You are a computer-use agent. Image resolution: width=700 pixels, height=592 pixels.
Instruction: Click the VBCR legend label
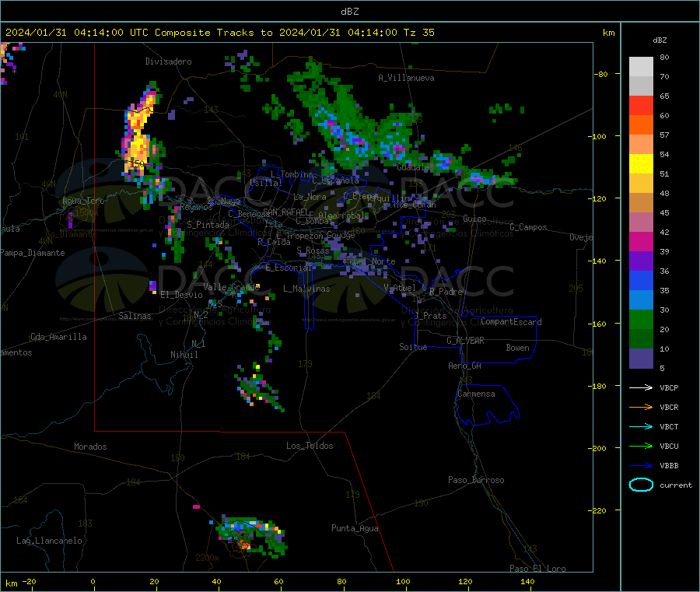pos(669,407)
